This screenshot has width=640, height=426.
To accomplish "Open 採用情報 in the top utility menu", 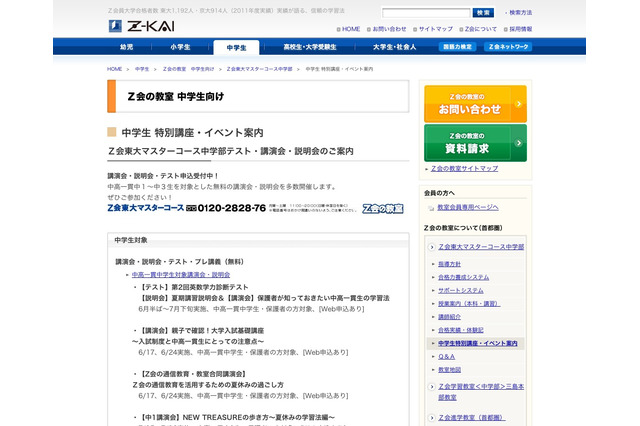I will pyautogui.click(x=520, y=29).
